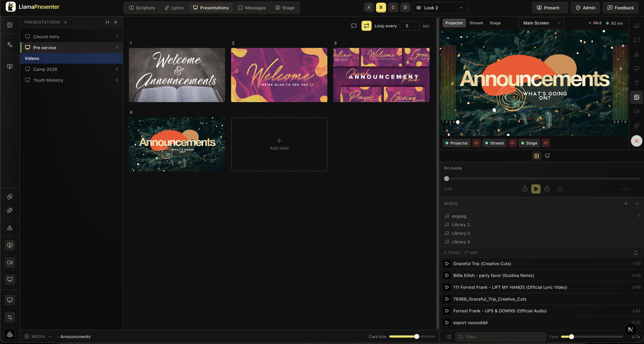
Task: Click the media seek bar handle
Action: [447, 179]
